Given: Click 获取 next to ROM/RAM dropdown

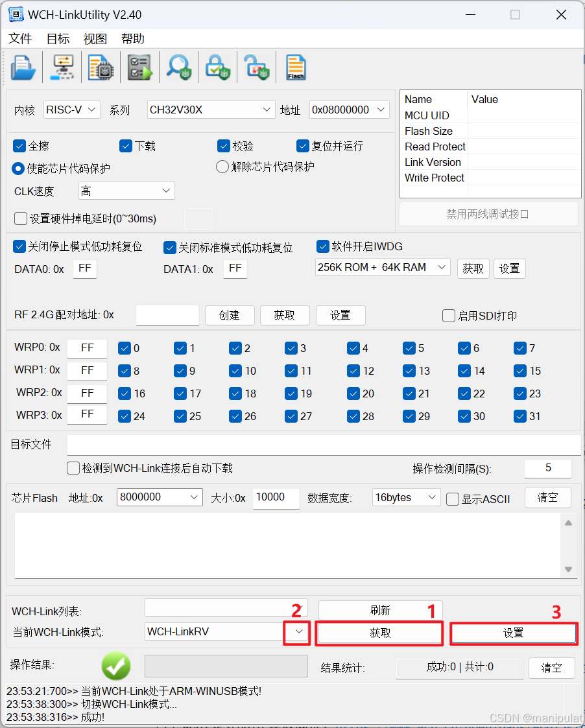Looking at the screenshot, I should [x=473, y=268].
